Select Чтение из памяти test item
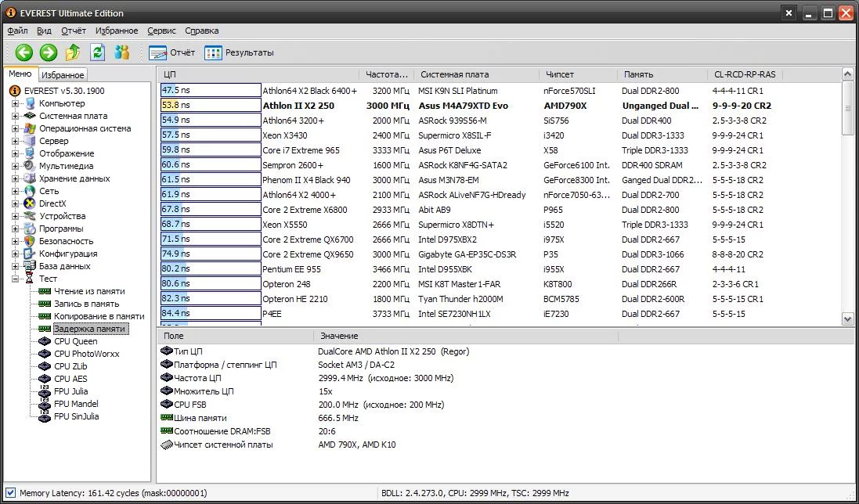This screenshot has width=859, height=504. tap(88, 291)
